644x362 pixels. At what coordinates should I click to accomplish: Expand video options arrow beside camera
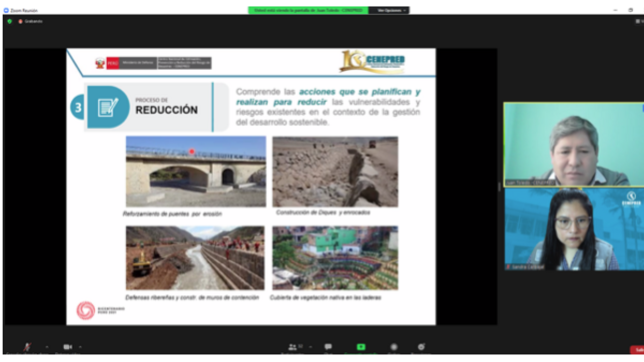tap(80, 347)
